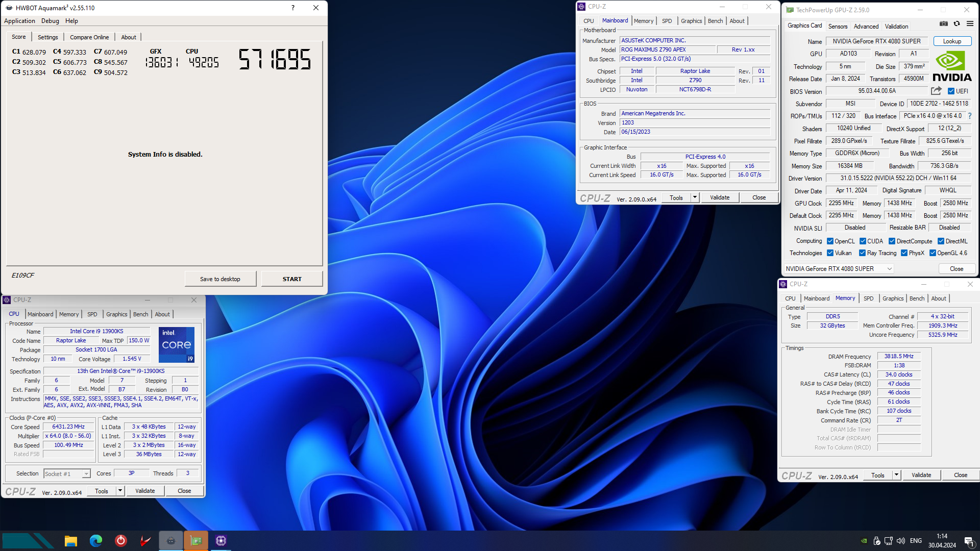Open Bench tab in the Mainboard CPU-Z window
The height and width of the screenshot is (551, 980).
coord(715,21)
